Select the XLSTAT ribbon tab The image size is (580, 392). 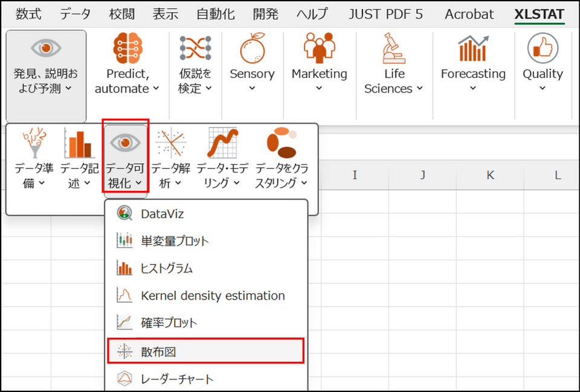pyautogui.click(x=540, y=14)
